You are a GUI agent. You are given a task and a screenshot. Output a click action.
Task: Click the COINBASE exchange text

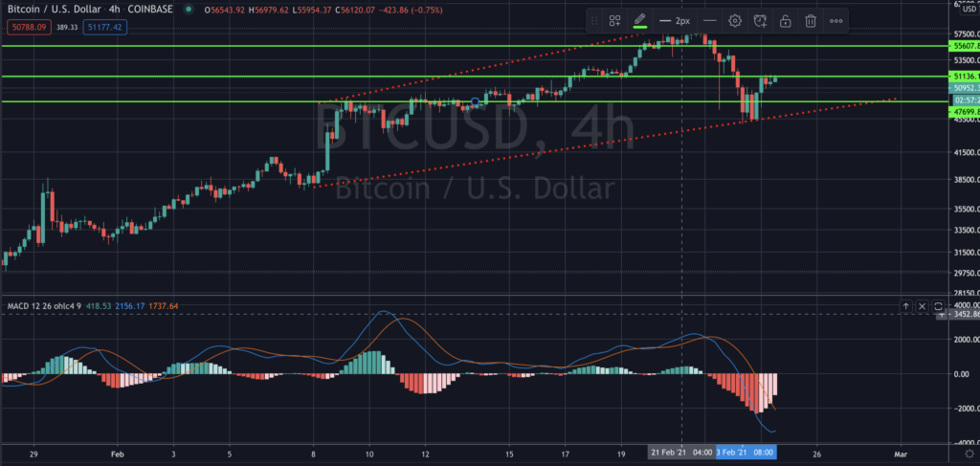click(152, 10)
